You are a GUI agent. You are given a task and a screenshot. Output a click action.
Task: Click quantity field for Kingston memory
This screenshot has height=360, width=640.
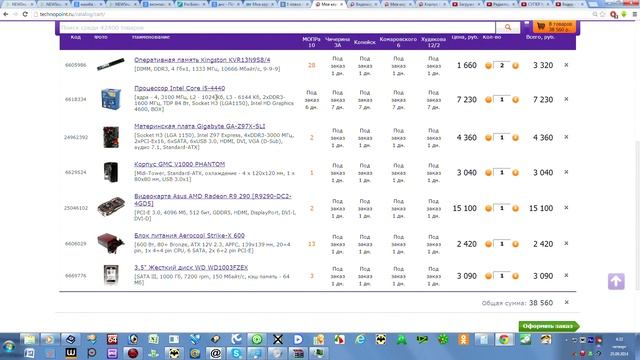pos(502,65)
